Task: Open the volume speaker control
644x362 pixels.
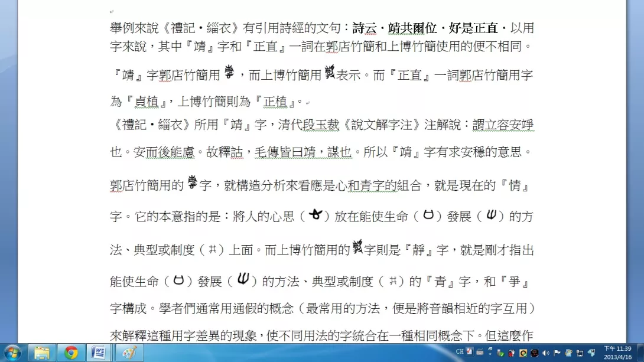Action: (546, 353)
